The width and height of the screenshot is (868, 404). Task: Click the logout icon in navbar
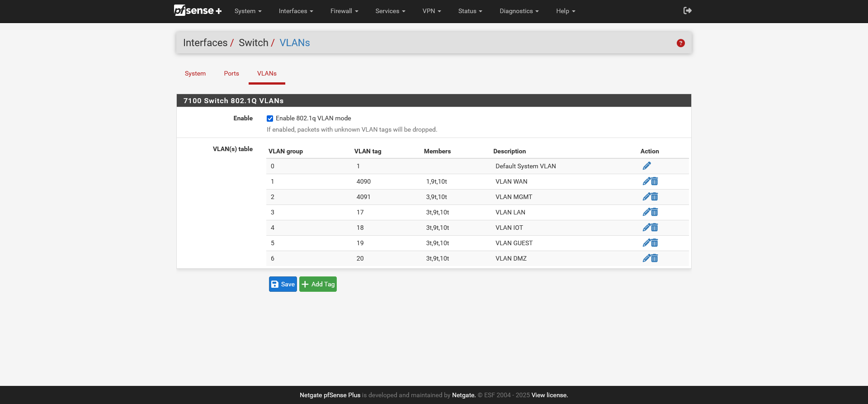coord(687,11)
